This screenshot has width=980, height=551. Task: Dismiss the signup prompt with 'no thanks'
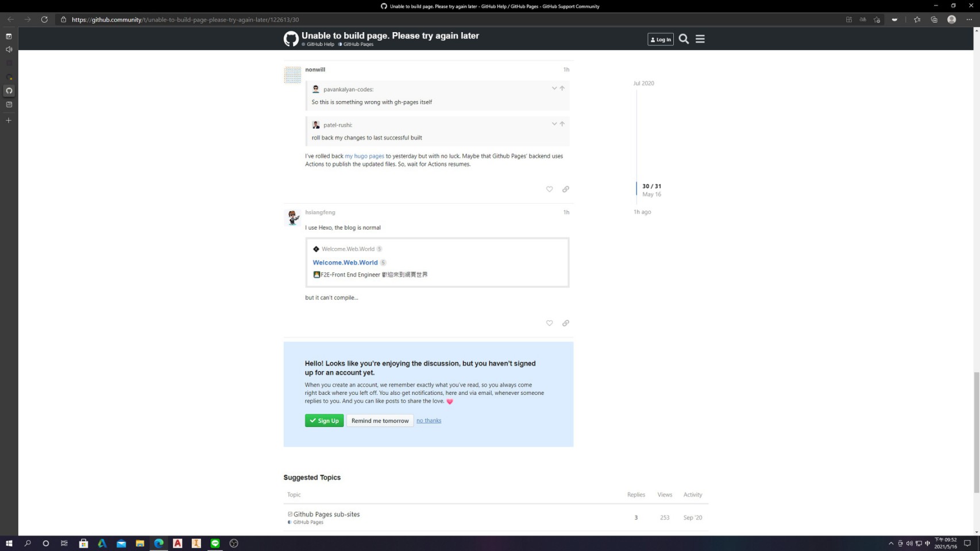429,421
